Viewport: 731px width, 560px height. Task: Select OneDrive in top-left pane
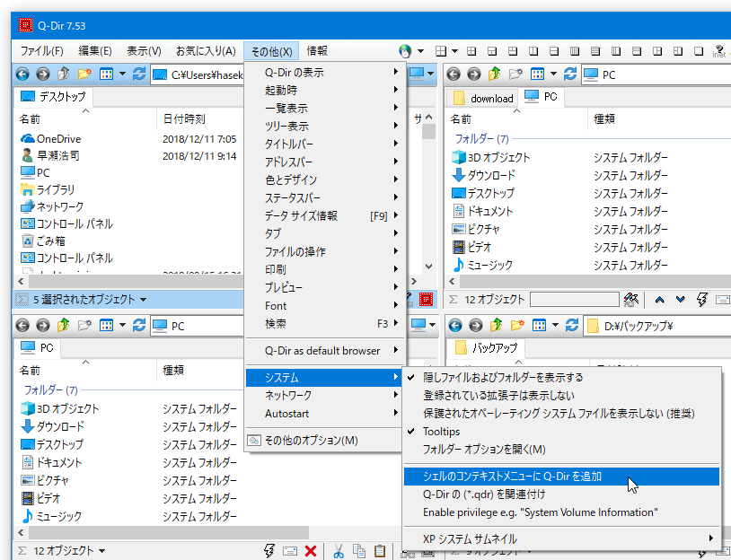(51, 139)
